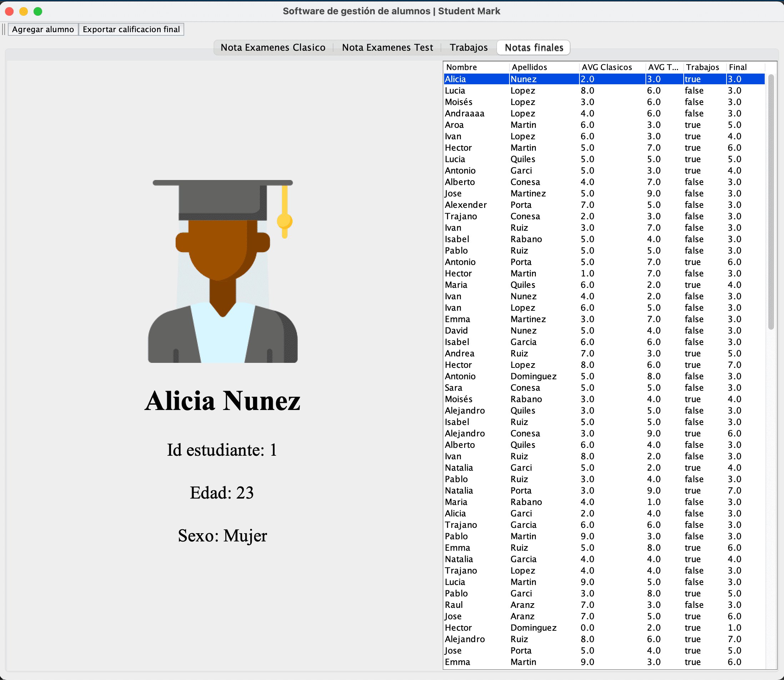Select the Alejandro Quiles row
The height and width of the screenshot is (680, 784).
[x=604, y=411]
